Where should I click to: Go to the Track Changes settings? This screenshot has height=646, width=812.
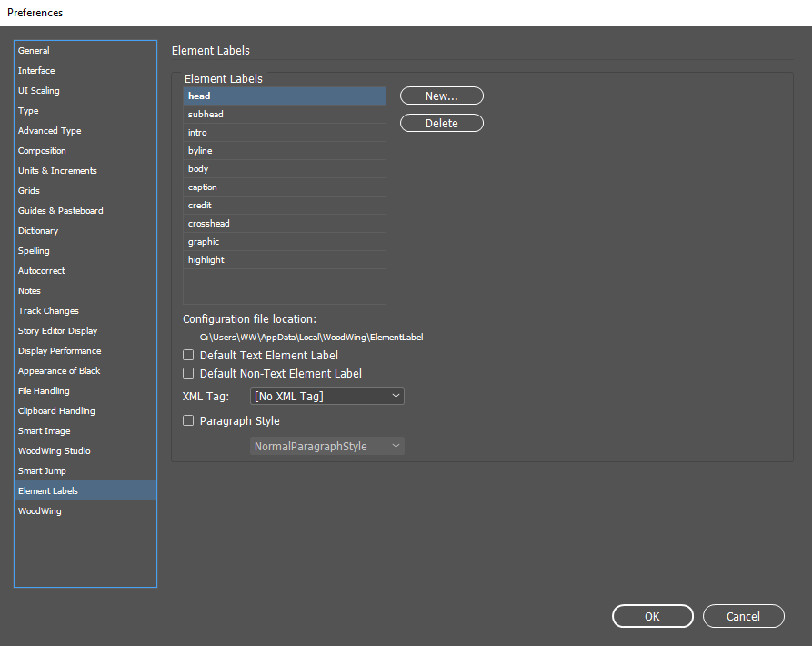pos(48,310)
